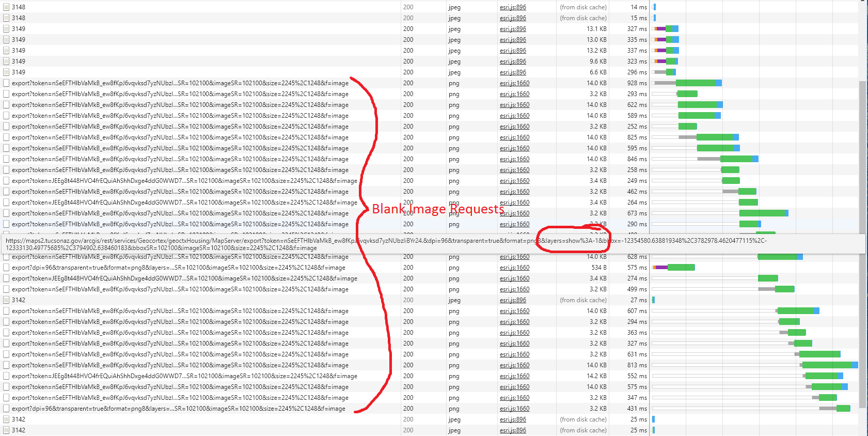The height and width of the screenshot is (436, 868).
Task: Click thumbnail icon of the 335 ms 3149 request
Action: tap(6, 40)
